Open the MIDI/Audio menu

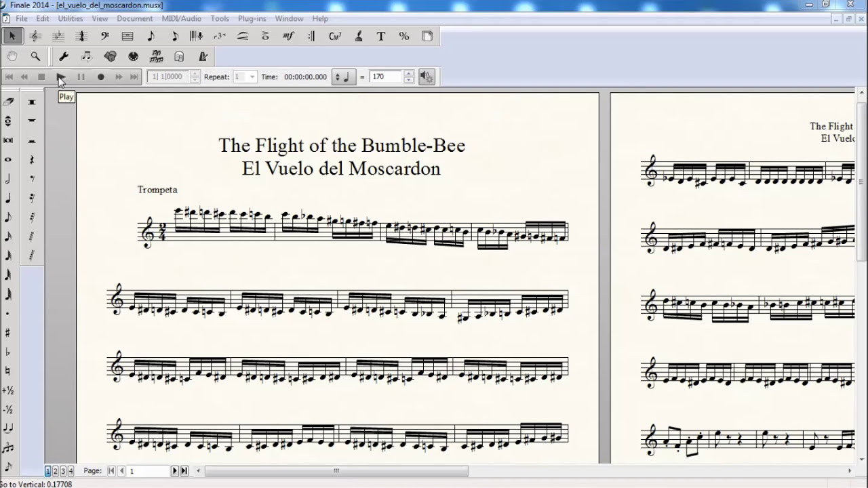[181, 18]
